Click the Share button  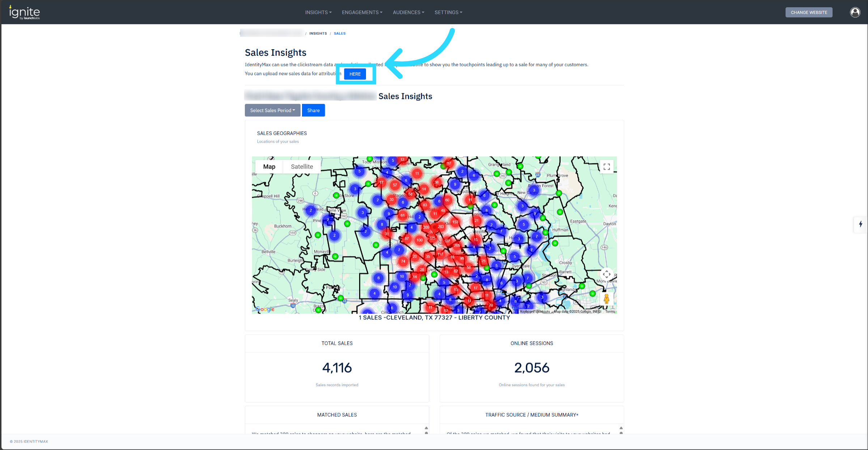313,110
